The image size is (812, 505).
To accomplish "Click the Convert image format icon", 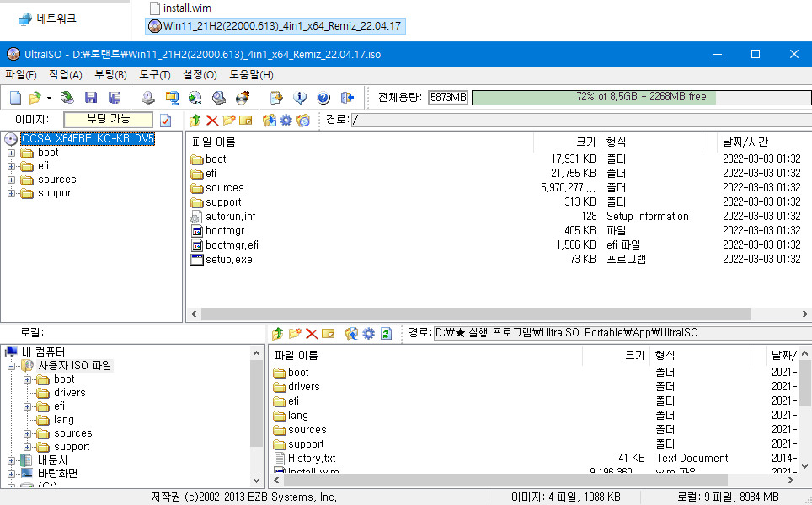I will click(x=171, y=98).
